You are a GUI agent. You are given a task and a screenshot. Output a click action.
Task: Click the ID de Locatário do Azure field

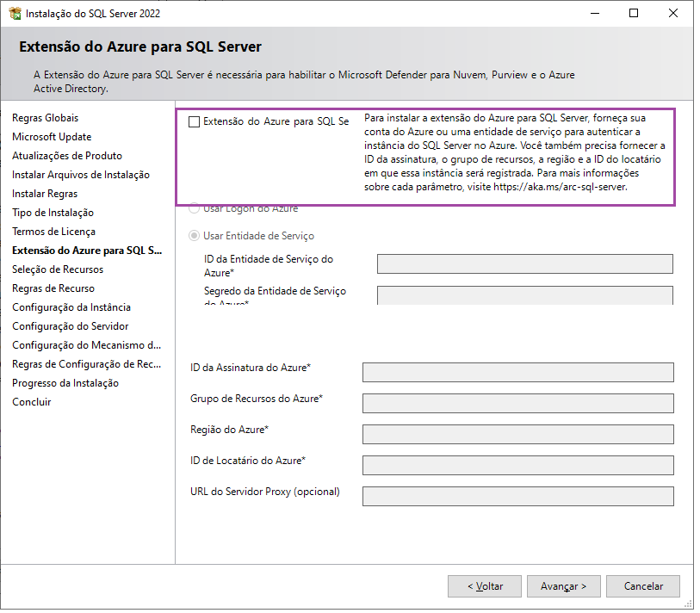517,465
